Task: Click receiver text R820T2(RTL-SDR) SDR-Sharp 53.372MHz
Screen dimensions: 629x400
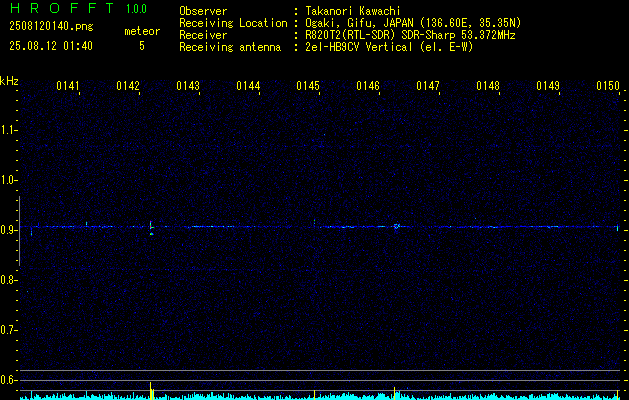Action: [x=410, y=35]
